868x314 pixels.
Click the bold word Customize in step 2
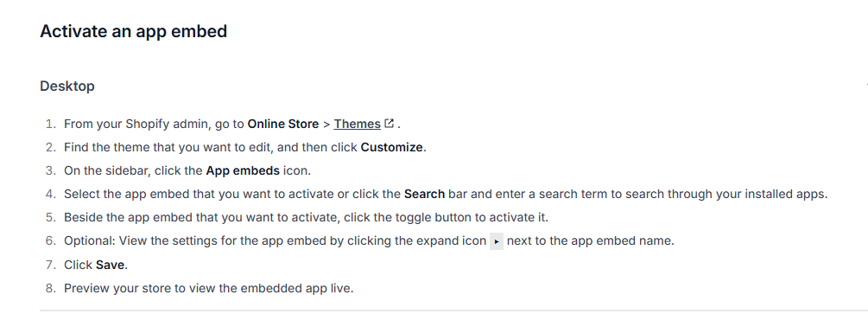[392, 148]
